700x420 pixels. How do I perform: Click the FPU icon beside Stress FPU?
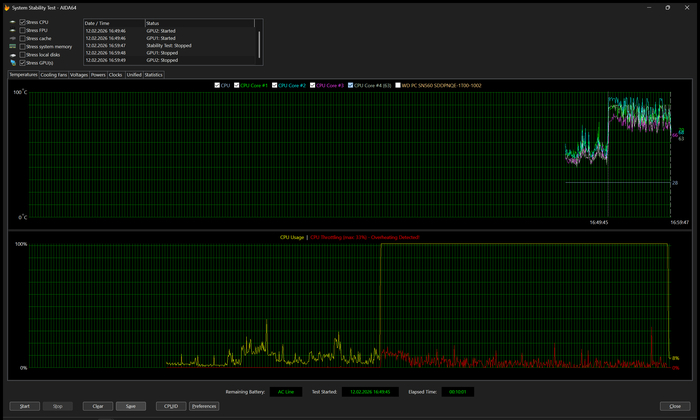[11, 30]
